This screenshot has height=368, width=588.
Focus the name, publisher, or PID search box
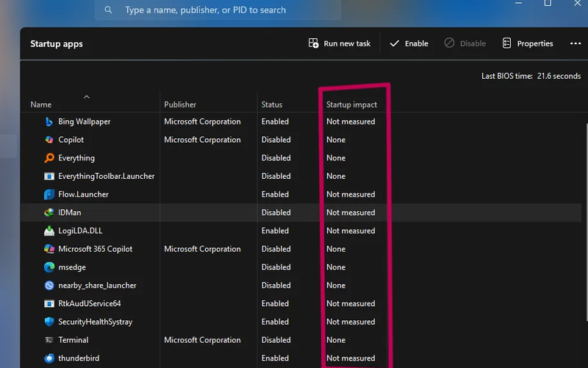click(x=218, y=10)
